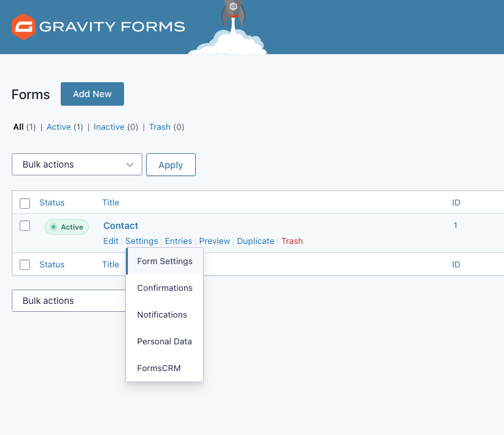The width and height of the screenshot is (504, 435).
Task: View forms in Trash filter
Action: [159, 127]
